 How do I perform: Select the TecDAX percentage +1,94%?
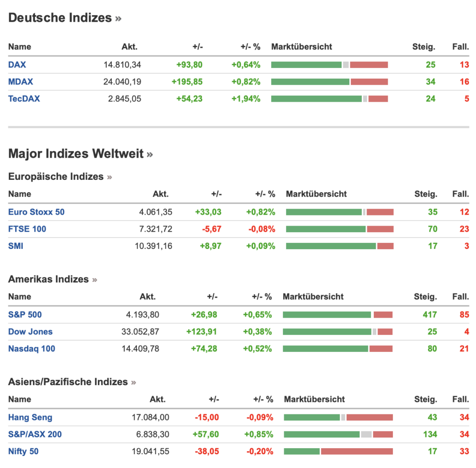(246, 99)
